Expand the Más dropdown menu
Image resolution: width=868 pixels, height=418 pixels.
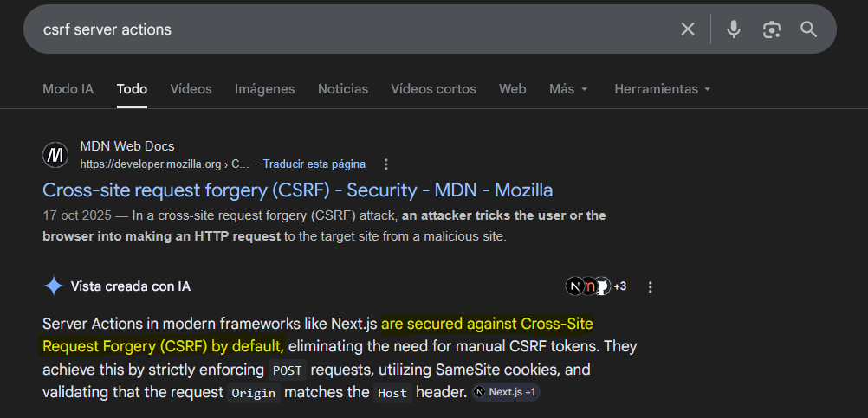(568, 89)
